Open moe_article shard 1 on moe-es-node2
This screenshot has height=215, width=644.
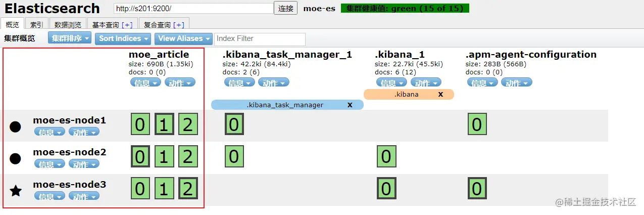[164, 156]
